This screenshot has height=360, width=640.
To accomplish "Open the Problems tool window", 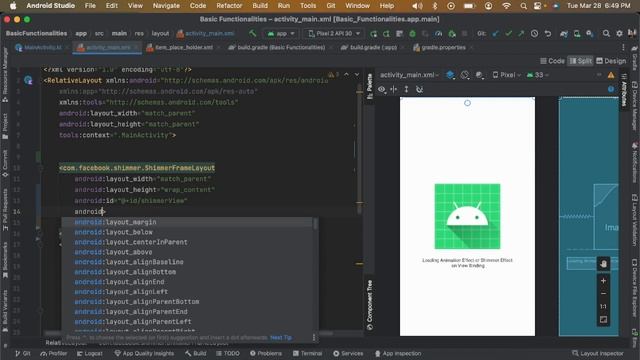I will point(266,353).
